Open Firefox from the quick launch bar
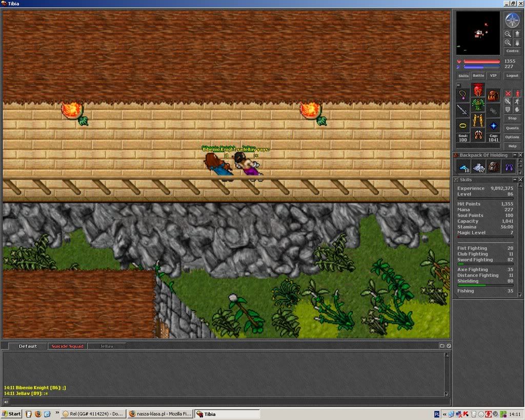The width and height of the screenshot is (525, 420). point(38,414)
